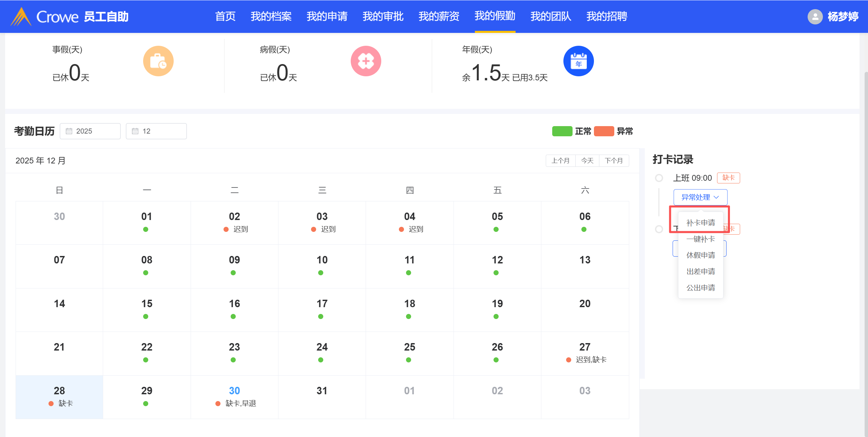This screenshot has width=868, height=437.
Task: Select the 上班 09:00 timeline radio circle
Action: [659, 178]
